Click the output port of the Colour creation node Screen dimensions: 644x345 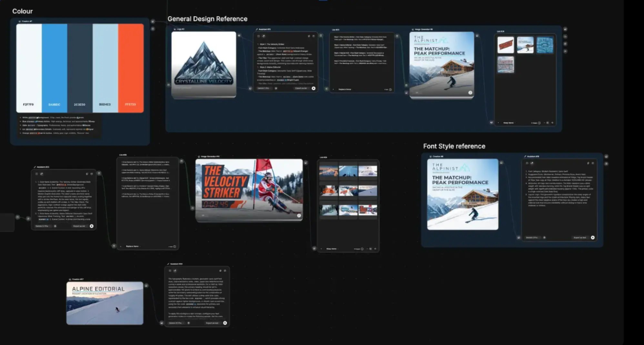(153, 22)
